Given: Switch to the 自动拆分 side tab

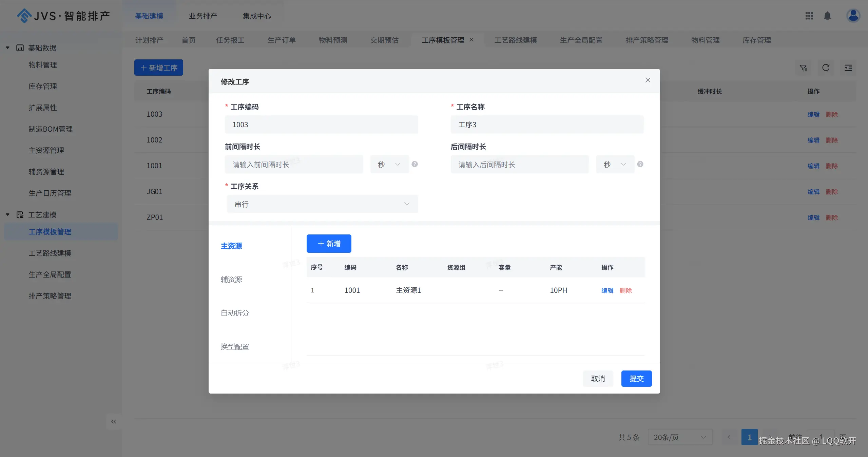Looking at the screenshot, I should click(235, 313).
